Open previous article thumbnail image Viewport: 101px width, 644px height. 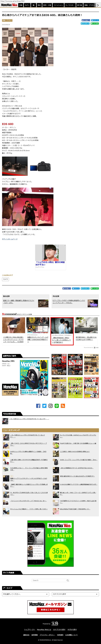[43, 303]
